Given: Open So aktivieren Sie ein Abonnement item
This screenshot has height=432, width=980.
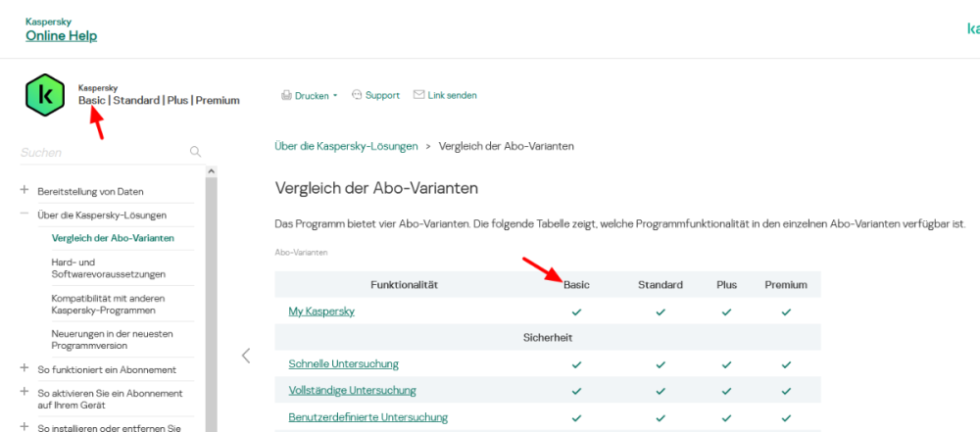Looking at the screenshot, I should 110,399.
